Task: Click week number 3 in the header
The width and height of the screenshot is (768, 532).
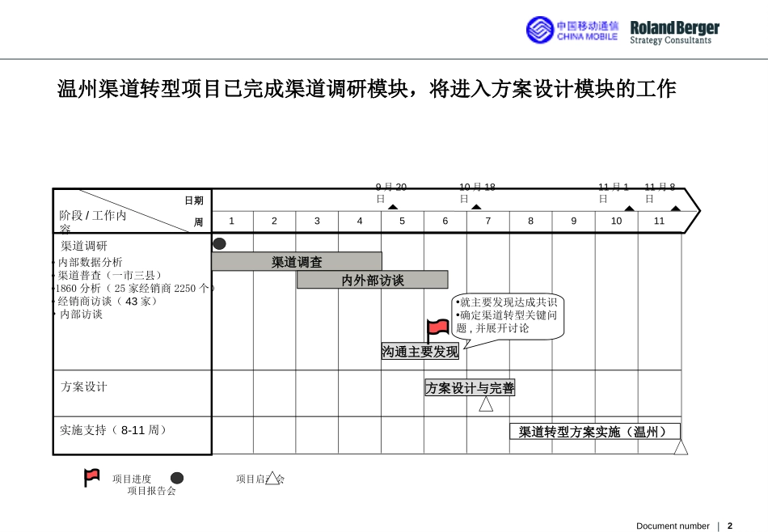Action: tap(317, 221)
